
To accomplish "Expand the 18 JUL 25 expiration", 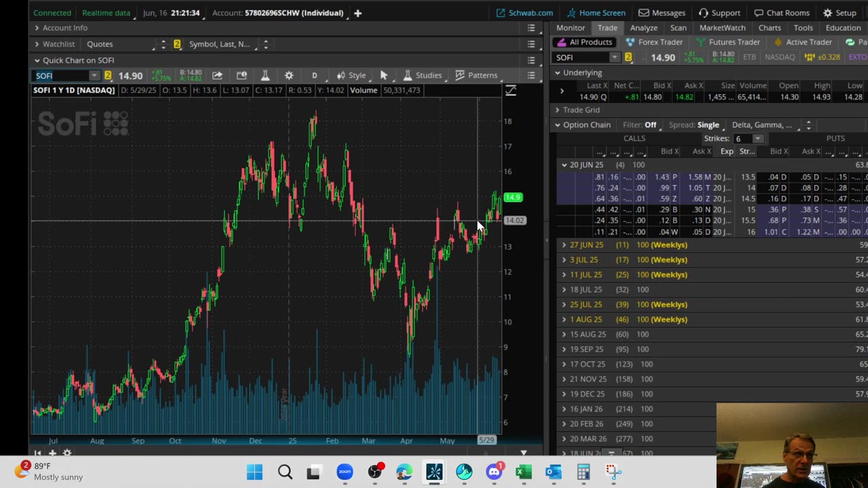I will (x=564, y=289).
